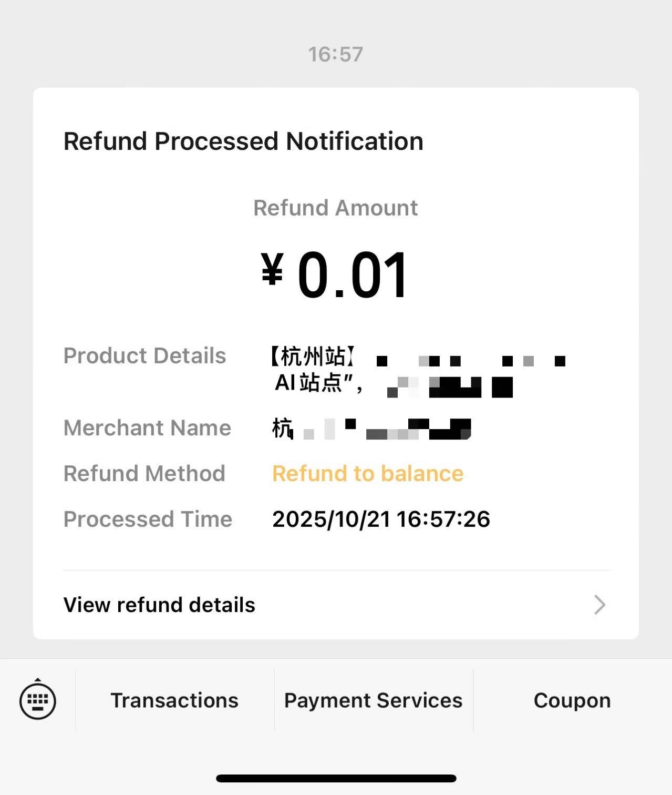The image size is (672, 795).
Task: Tap the blurred merchant name value
Action: [371, 429]
